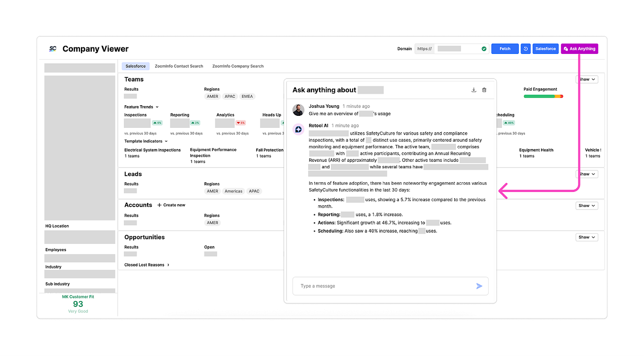Image resolution: width=644 pixels, height=356 pixels.
Task: Select the AMER region chip in Leads
Action: tap(212, 191)
